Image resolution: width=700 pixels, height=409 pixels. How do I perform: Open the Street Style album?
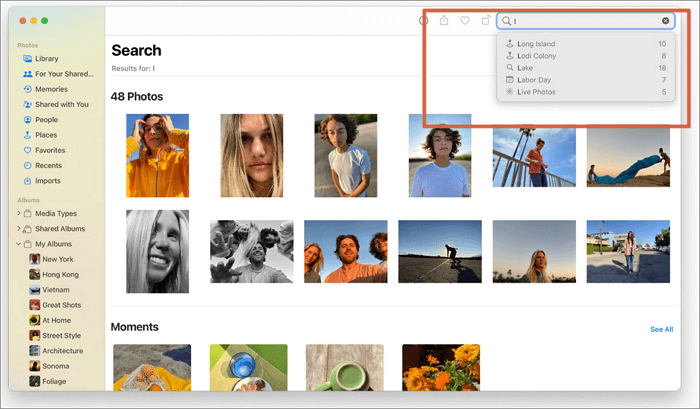click(62, 335)
